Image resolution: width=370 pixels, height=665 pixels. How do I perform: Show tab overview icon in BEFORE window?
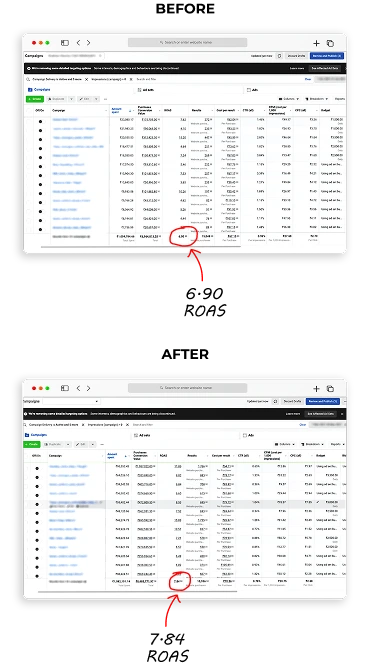[330, 43]
